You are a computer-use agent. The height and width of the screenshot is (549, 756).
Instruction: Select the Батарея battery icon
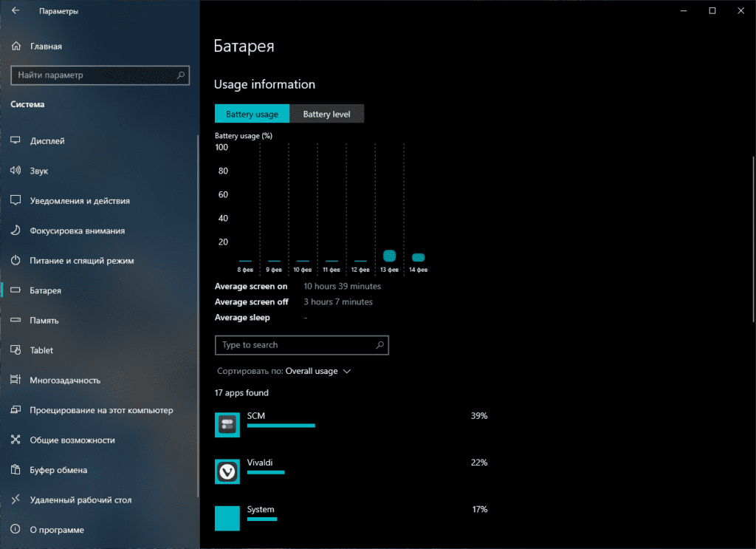(x=16, y=290)
